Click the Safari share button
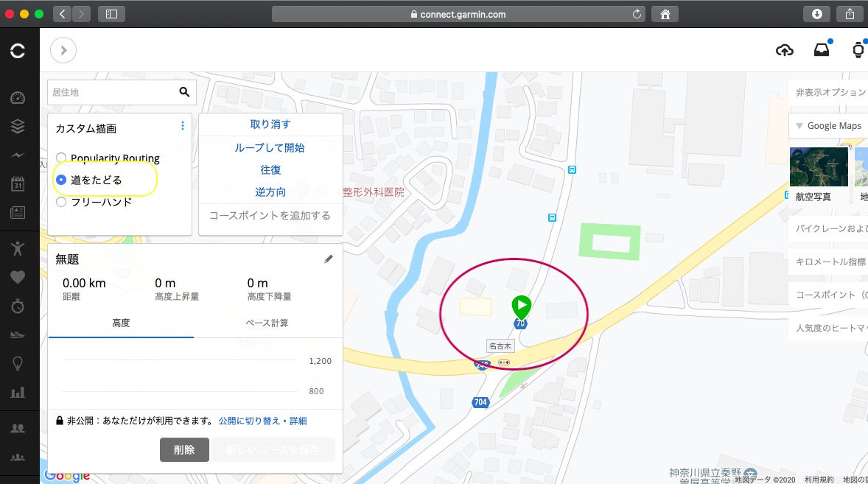Viewport: 868px width, 484px height. (x=850, y=14)
